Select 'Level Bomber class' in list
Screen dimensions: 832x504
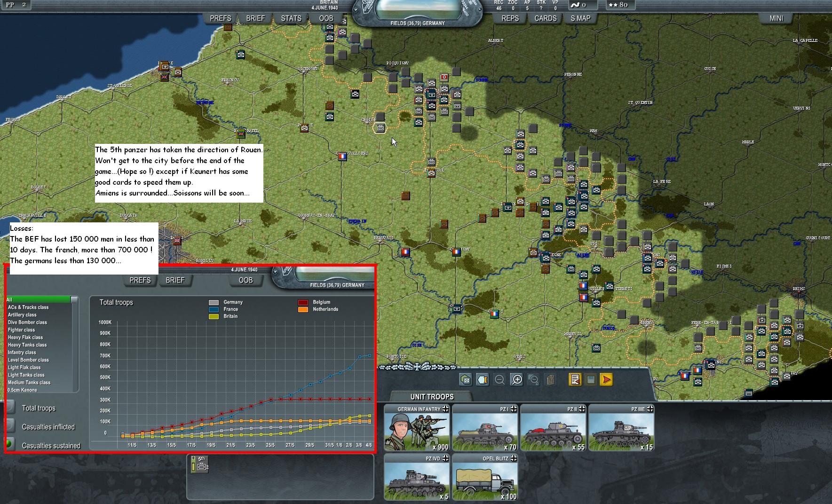[39, 360]
